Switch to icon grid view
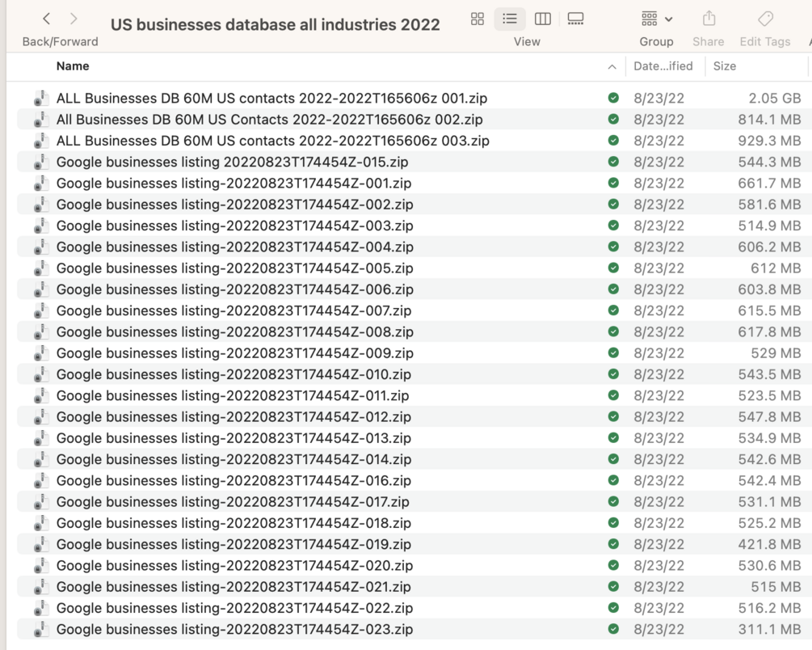Screen dimensions: 812x650 pyautogui.click(x=478, y=19)
